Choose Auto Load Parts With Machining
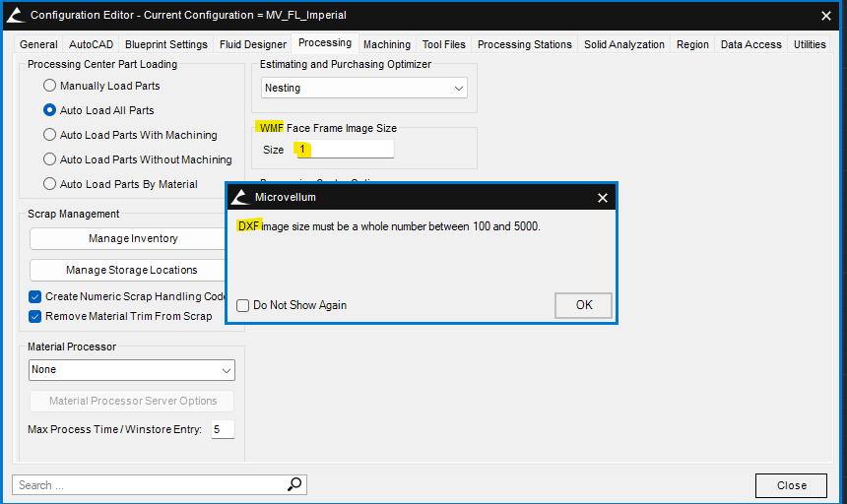847x504 pixels. click(49, 135)
